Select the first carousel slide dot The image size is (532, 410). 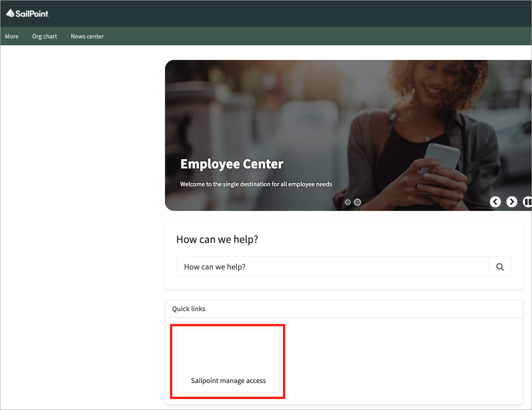348,202
